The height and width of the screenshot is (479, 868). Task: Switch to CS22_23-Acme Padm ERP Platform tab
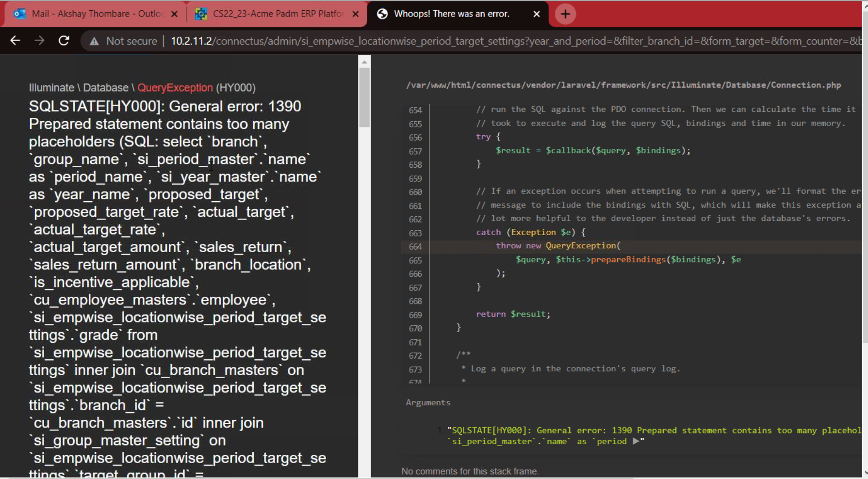[x=278, y=14]
